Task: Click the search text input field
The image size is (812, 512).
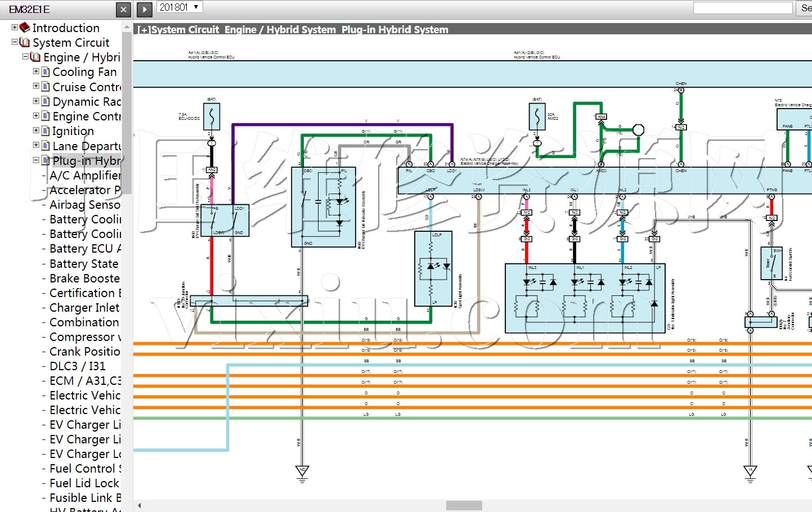Action: [742, 8]
